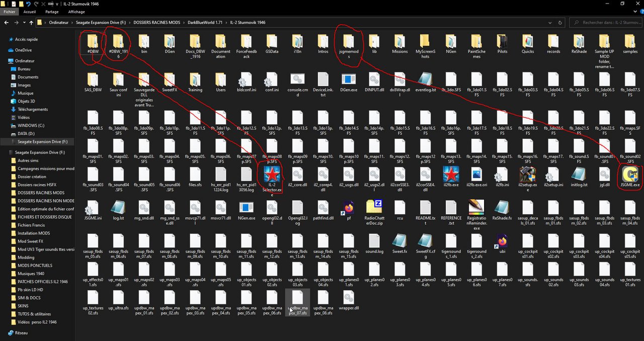
Task: Open TUTOS & utilitaires folder in sidebar
Action: pyautogui.click(x=34, y=313)
